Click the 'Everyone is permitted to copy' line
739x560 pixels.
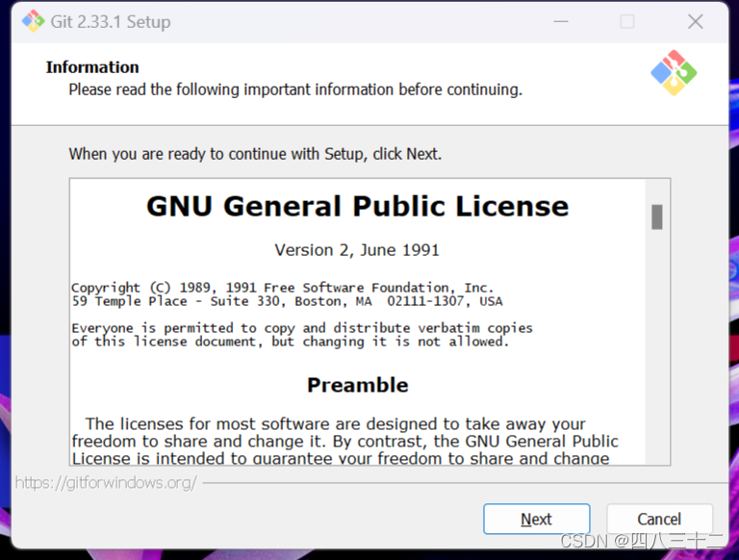tap(302, 328)
